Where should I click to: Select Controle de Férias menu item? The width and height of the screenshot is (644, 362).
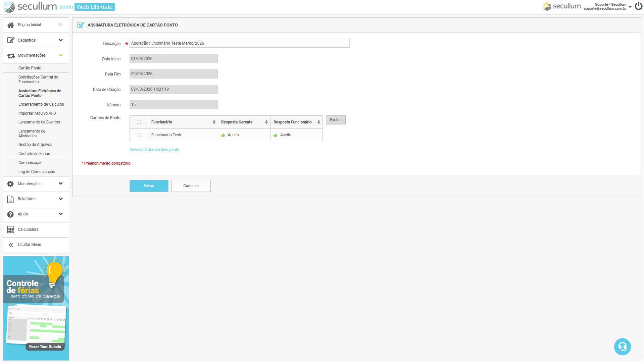(x=34, y=154)
